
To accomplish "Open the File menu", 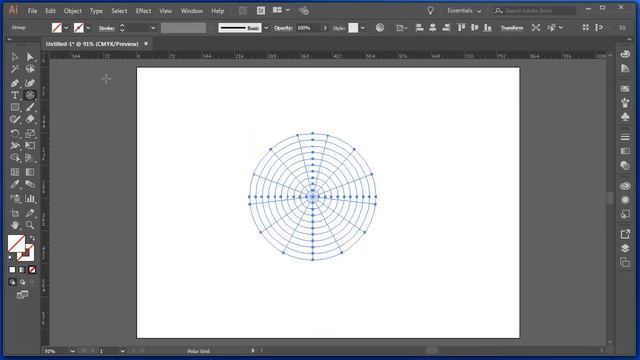I will 32,11.
